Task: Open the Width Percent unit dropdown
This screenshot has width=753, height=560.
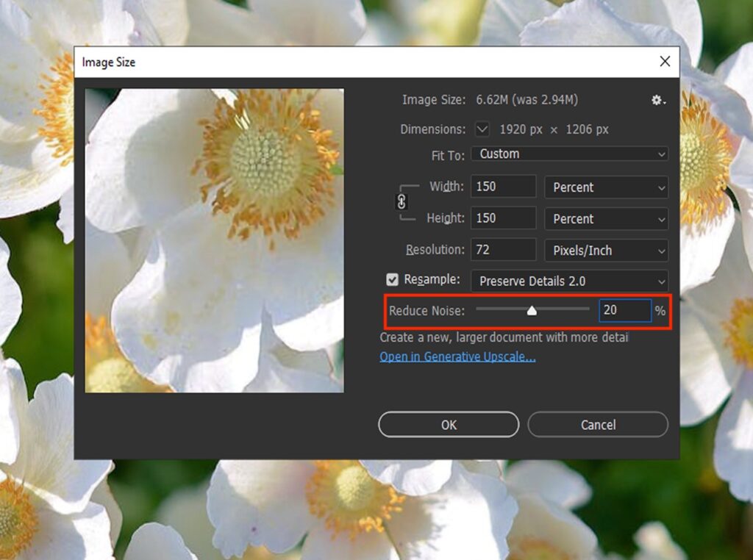Action: coord(606,187)
